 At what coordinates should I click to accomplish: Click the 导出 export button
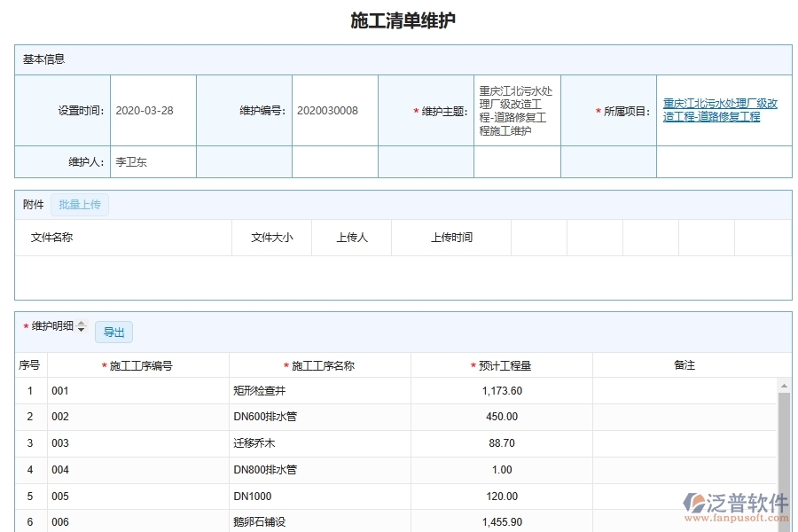point(113,332)
